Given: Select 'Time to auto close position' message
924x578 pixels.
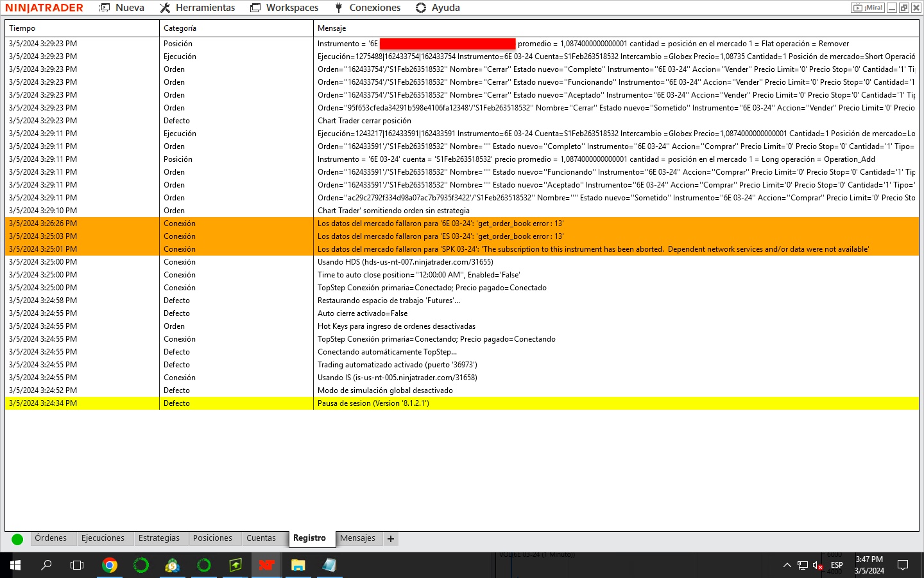Looking at the screenshot, I should 419,275.
